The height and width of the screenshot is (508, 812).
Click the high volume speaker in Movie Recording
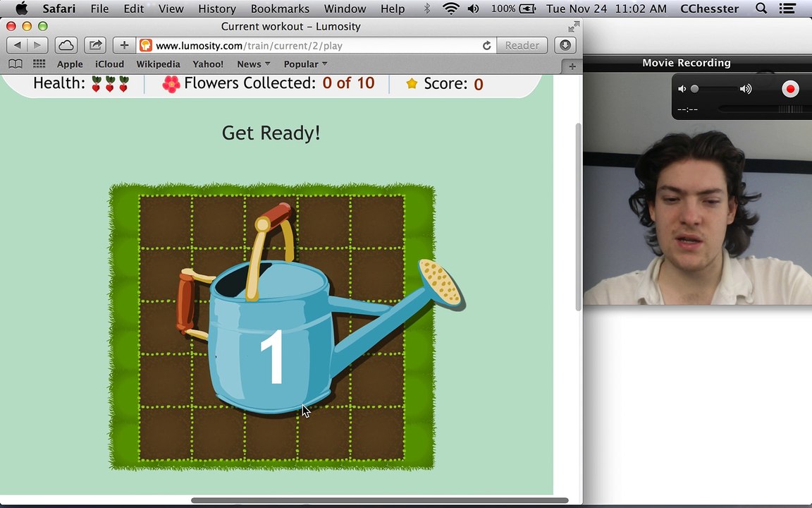(x=746, y=89)
